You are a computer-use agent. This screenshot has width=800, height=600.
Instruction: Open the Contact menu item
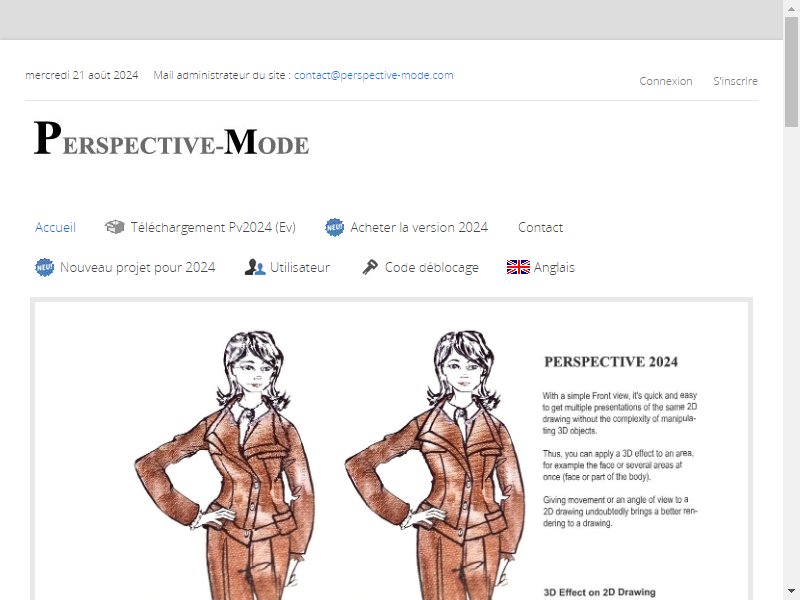[x=540, y=227]
